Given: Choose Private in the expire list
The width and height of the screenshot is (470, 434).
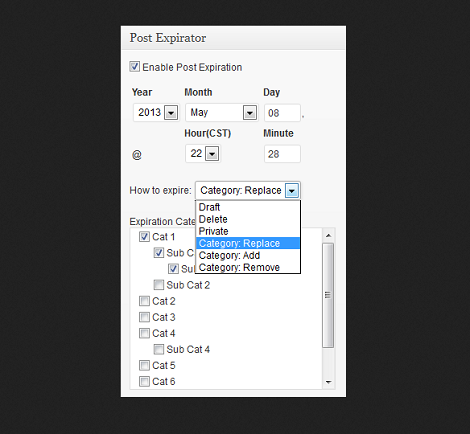Looking at the screenshot, I should (248, 231).
